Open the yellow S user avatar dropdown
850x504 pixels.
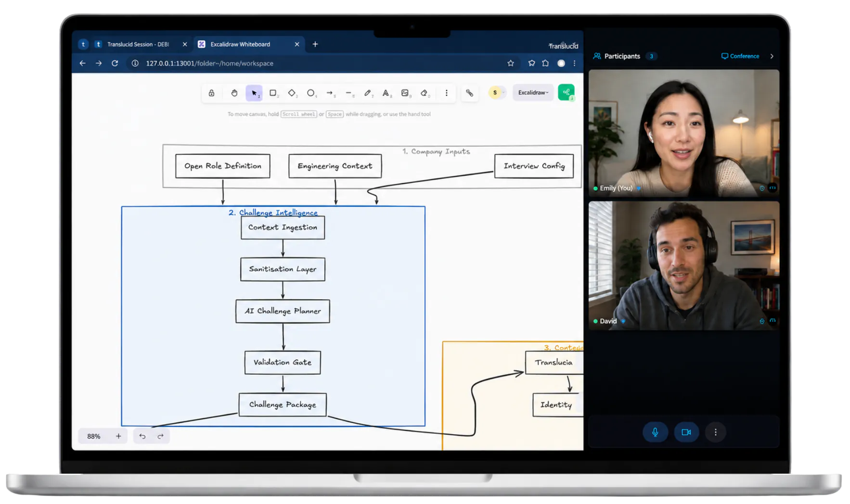(497, 92)
